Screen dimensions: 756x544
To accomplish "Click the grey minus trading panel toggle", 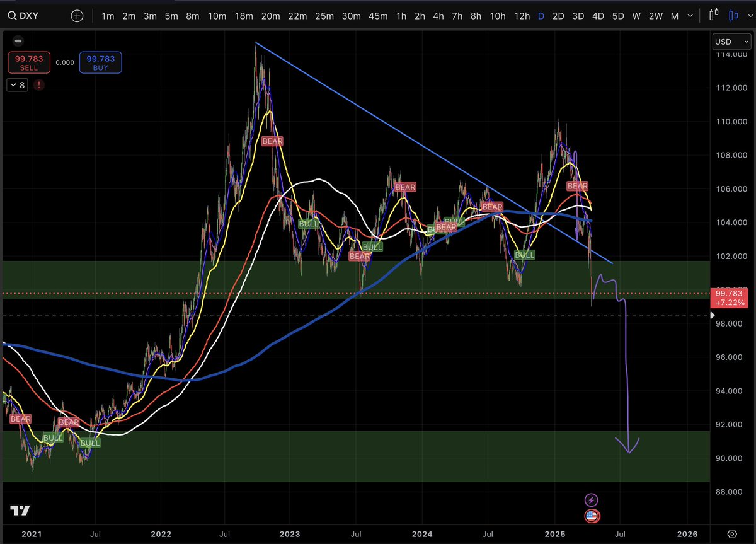I will 18,40.
